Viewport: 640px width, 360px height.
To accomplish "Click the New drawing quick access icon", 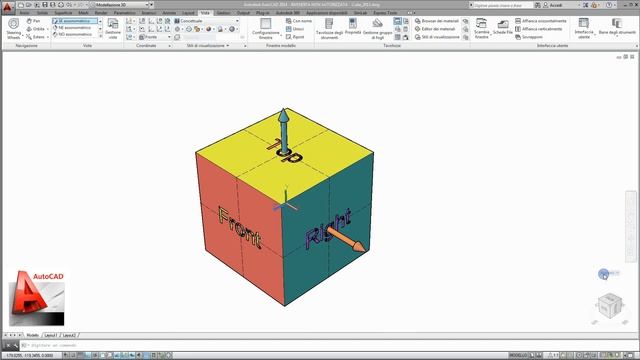I will point(20,5).
